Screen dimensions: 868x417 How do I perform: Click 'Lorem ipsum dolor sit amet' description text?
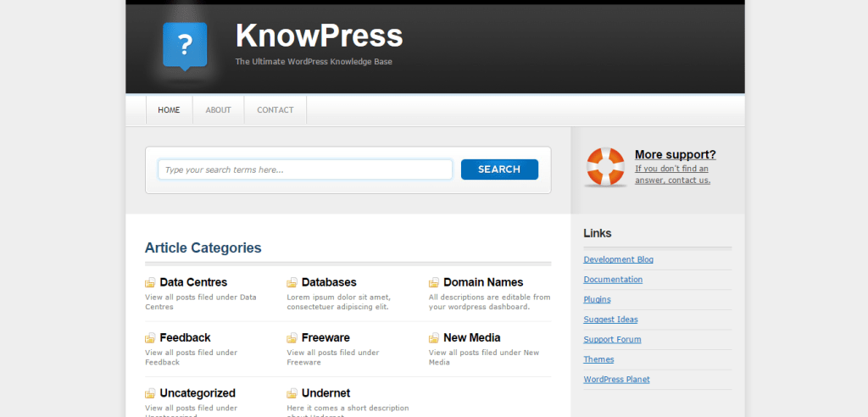click(x=338, y=302)
